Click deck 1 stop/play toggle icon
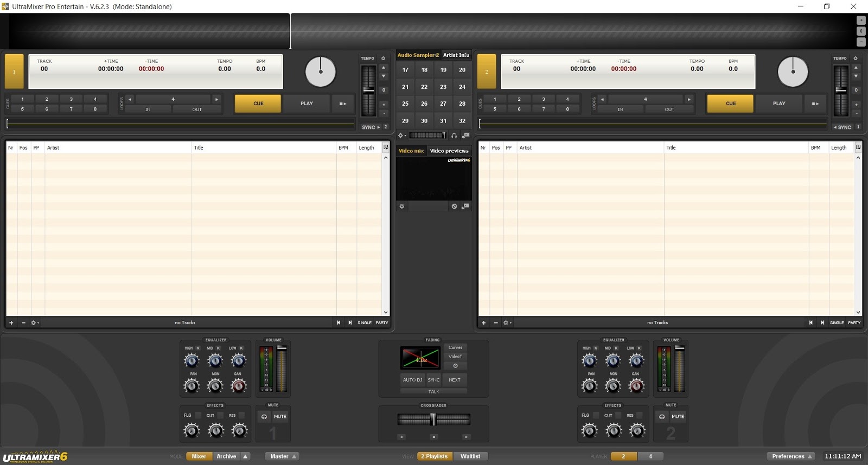868x465 pixels. point(343,104)
